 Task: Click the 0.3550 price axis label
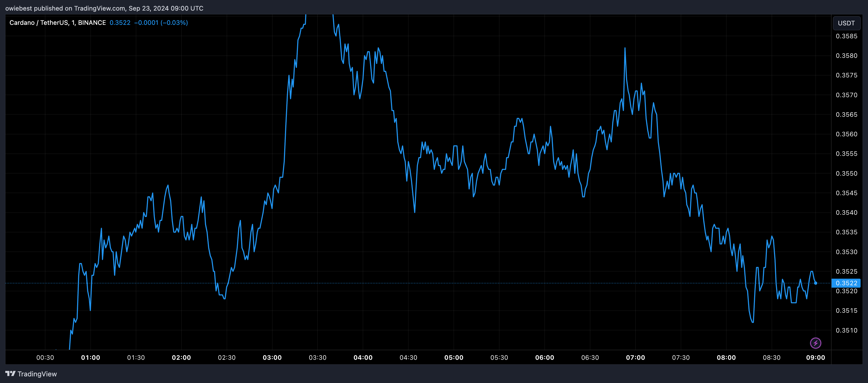coord(846,174)
